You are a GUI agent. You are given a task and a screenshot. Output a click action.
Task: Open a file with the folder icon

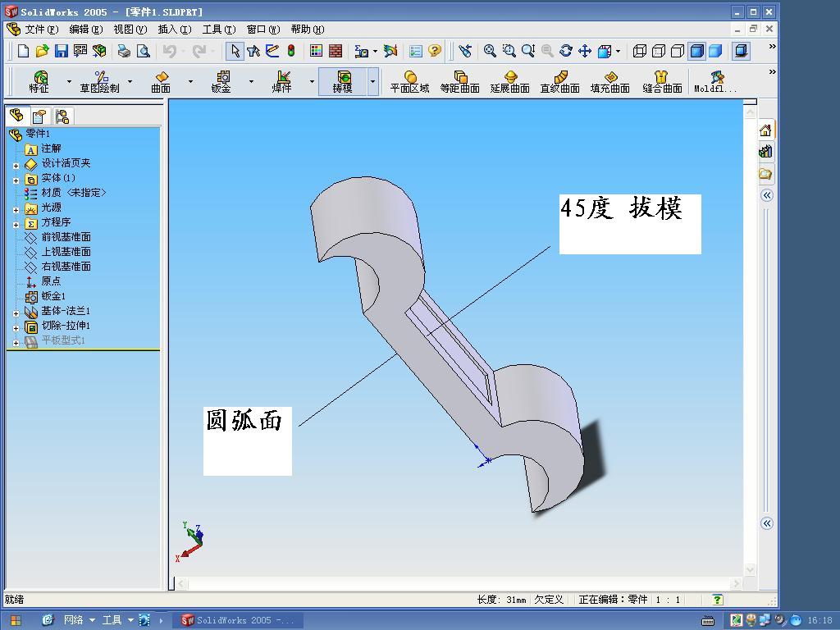pos(42,51)
